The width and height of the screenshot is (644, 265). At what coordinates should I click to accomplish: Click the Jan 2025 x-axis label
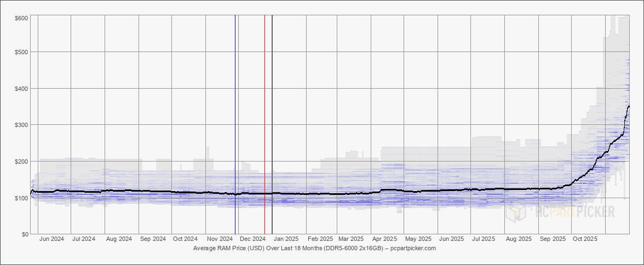click(x=286, y=239)
